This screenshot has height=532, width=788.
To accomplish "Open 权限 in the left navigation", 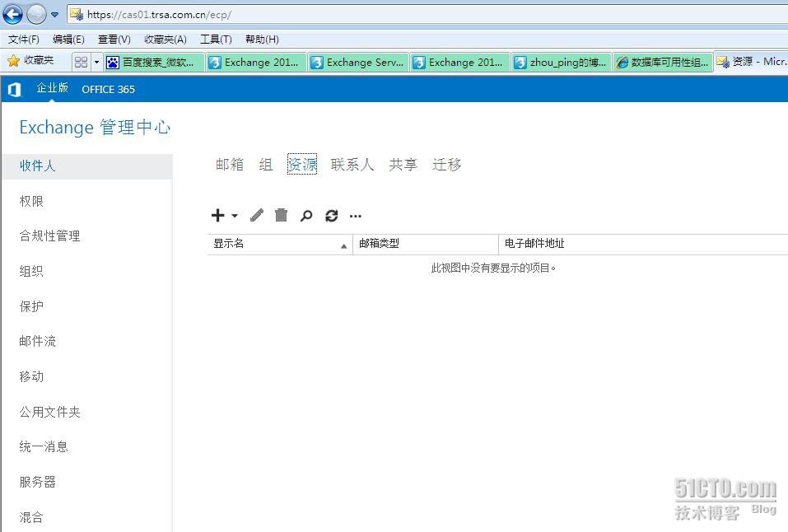I will 31,201.
